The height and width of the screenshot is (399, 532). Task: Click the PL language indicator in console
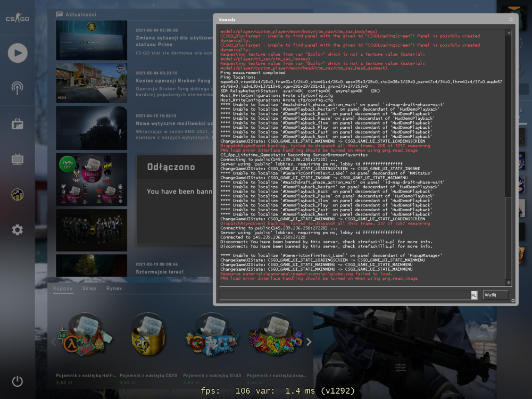coord(474,295)
